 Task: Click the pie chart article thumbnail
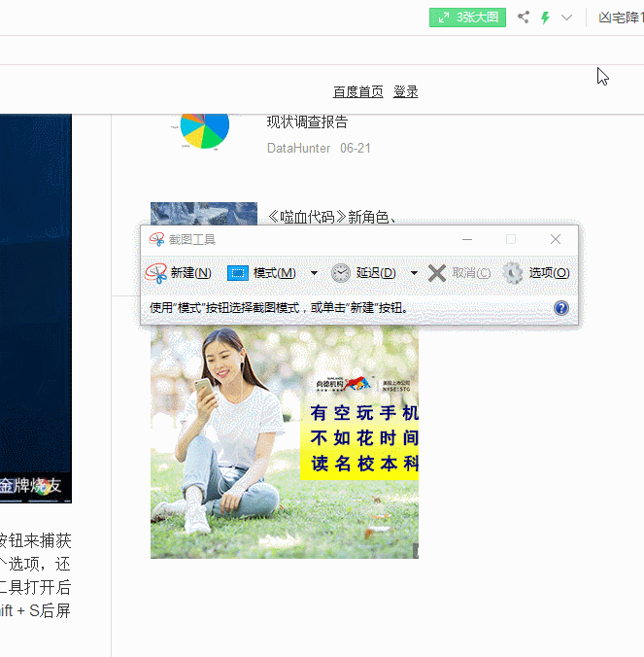pyautogui.click(x=204, y=128)
